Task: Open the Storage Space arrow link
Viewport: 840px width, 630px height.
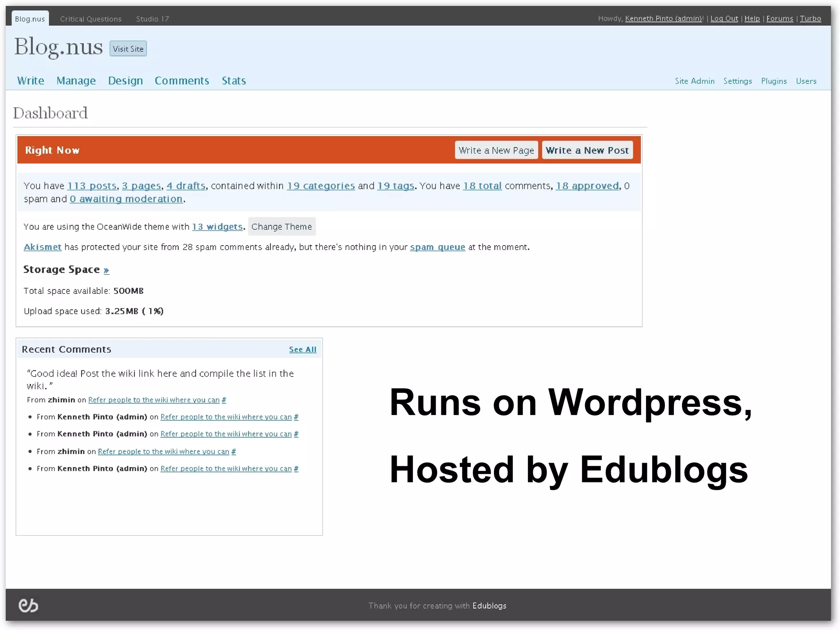Action: point(107,270)
